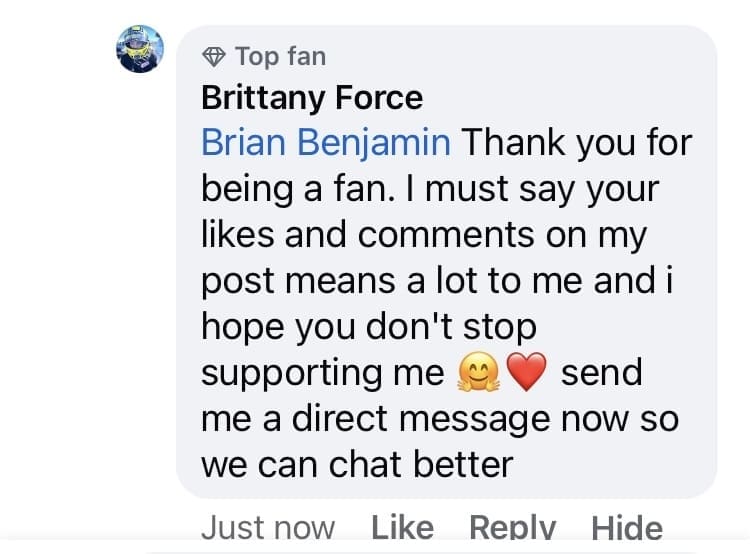The height and width of the screenshot is (554, 750).
Task: Click the "Just now" timestamp
Action: [x=268, y=527]
